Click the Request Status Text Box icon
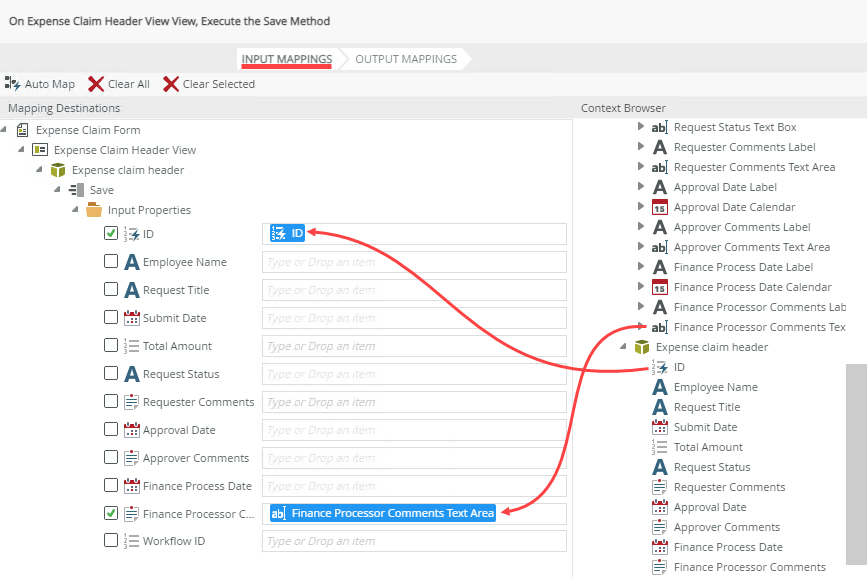867x577 pixels. point(659,127)
